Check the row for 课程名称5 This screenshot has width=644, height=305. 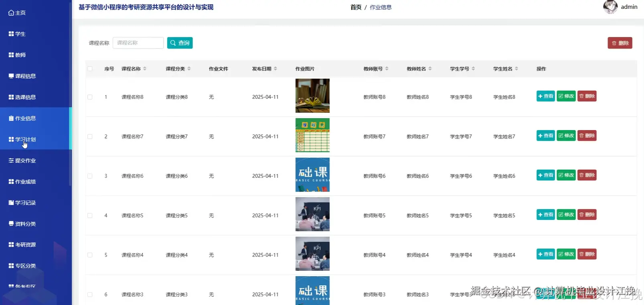coord(90,216)
